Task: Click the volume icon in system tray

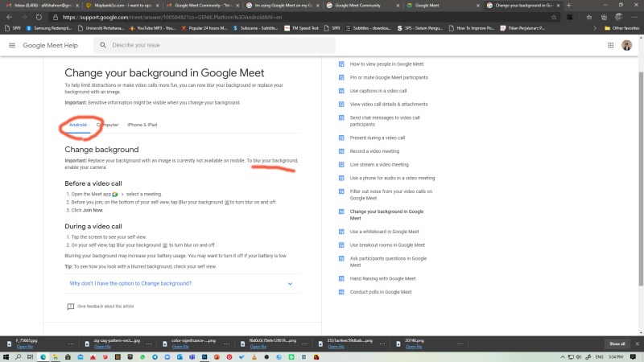Action: tap(579, 357)
